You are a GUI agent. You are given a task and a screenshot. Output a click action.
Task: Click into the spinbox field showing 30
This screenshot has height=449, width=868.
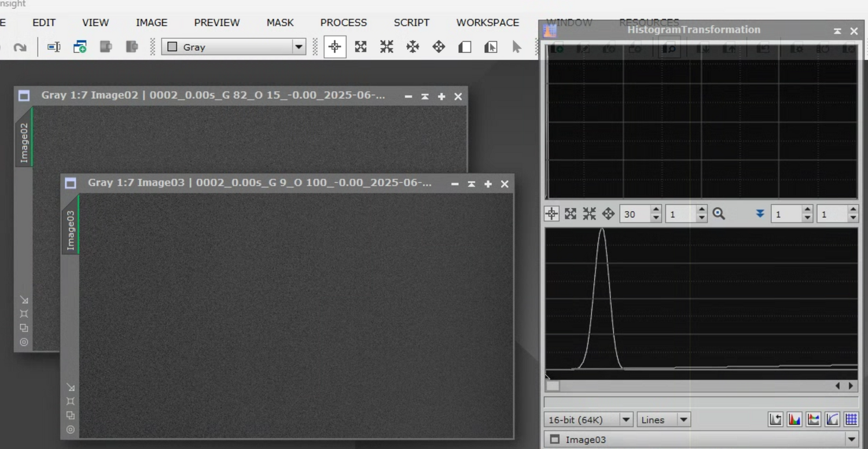pos(635,214)
